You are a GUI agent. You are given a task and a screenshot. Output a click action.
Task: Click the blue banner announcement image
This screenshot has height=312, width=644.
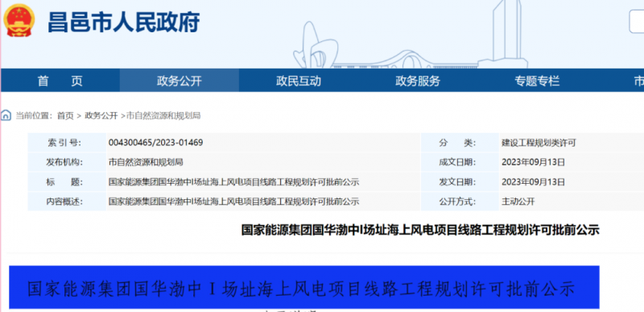click(x=304, y=287)
